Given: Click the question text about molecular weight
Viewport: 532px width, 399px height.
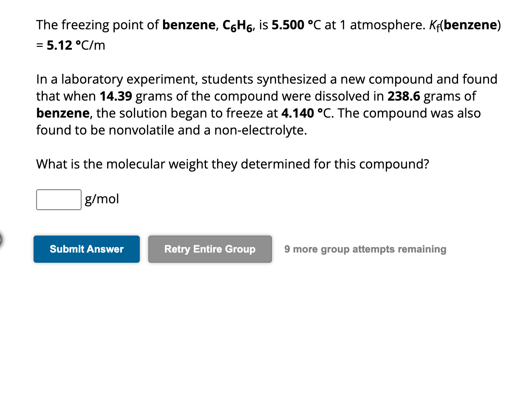Looking at the screenshot, I should click(232, 164).
